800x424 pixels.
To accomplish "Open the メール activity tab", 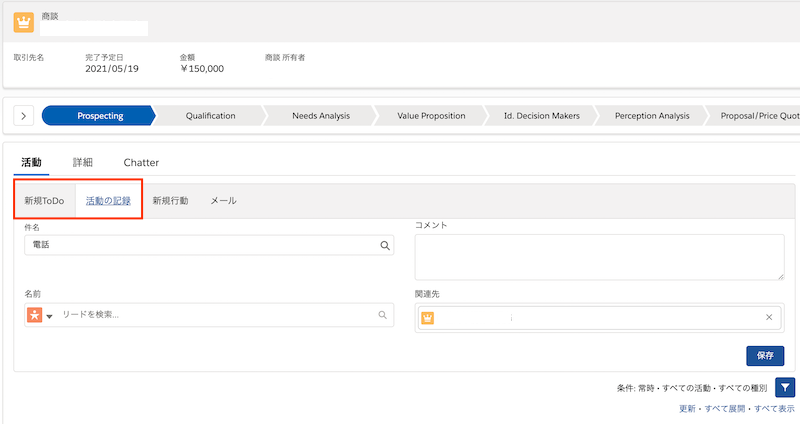I will tap(223, 201).
